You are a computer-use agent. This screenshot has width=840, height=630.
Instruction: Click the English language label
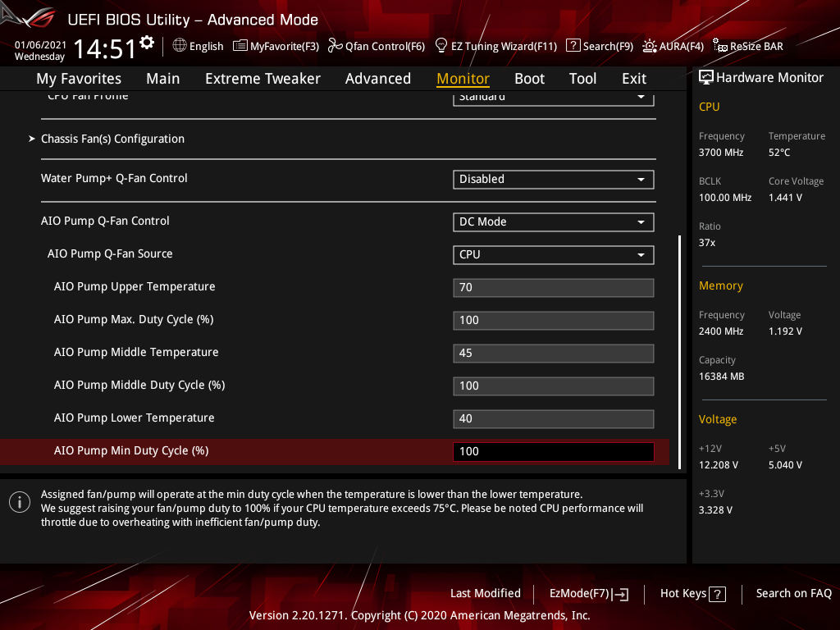click(206, 46)
